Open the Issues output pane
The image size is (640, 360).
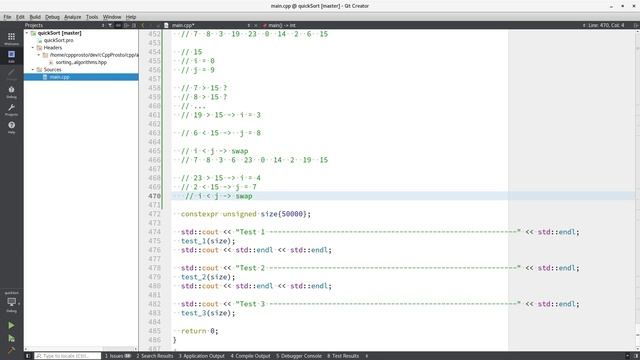click(x=118, y=356)
